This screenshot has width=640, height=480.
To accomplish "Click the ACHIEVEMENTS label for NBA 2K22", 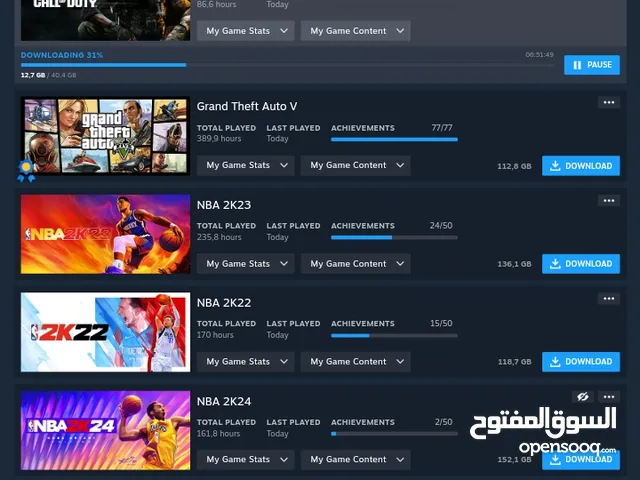I will [x=362, y=324].
